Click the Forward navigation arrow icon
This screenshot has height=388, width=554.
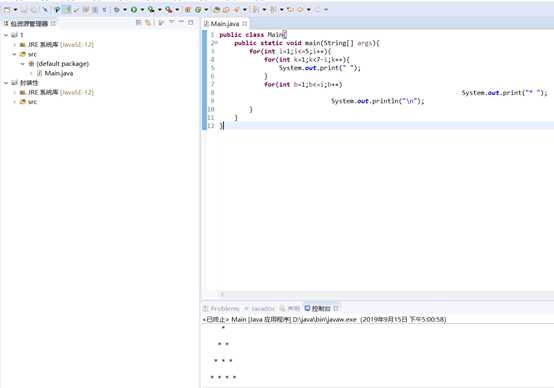click(x=317, y=10)
